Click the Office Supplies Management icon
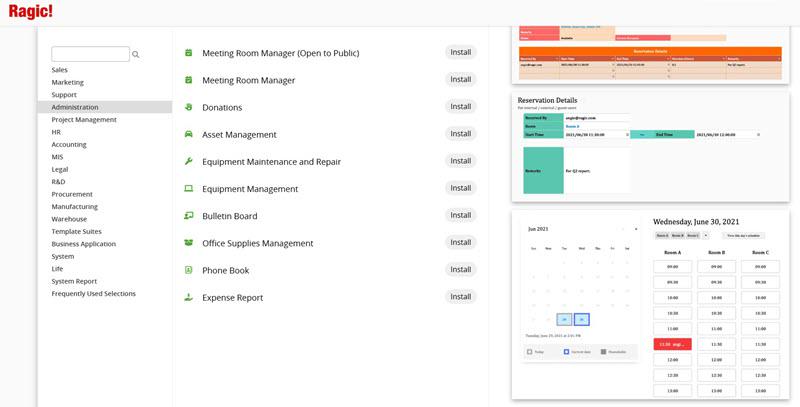The width and height of the screenshot is (800, 407). (x=188, y=243)
